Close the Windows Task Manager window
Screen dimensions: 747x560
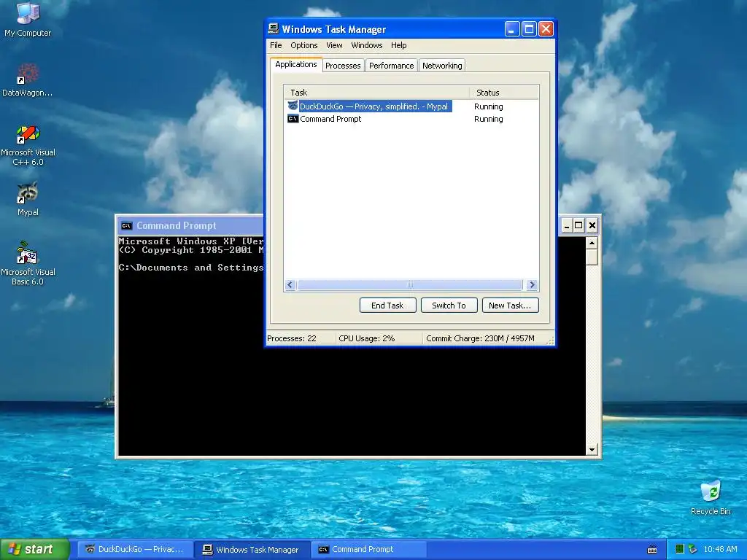tap(546, 29)
